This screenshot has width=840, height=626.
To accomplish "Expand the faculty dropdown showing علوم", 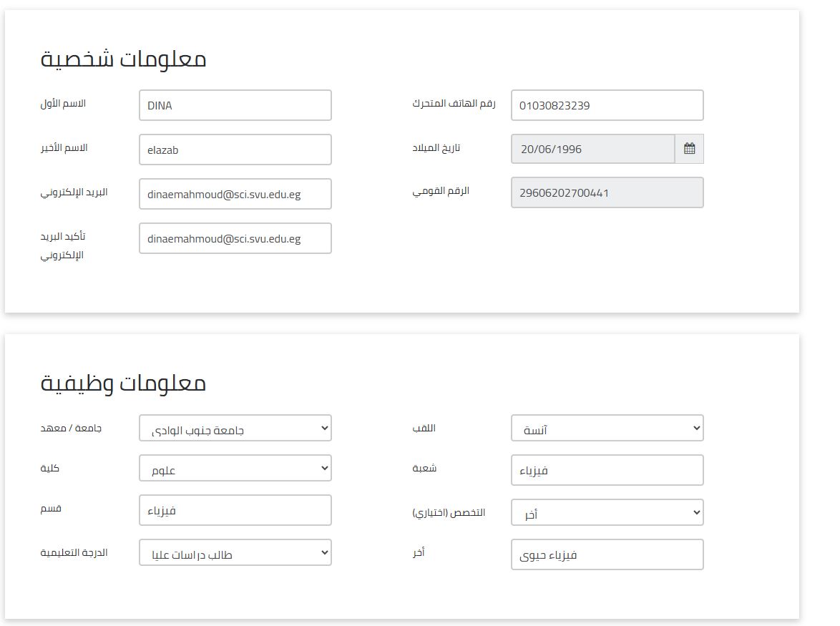I will [x=235, y=469].
